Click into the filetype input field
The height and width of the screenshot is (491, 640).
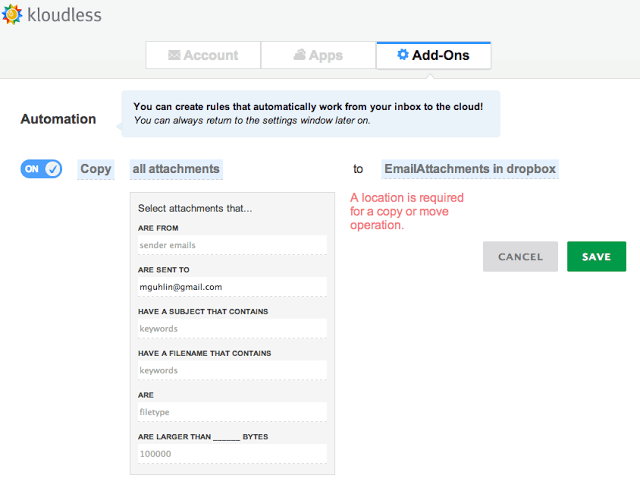(232, 412)
